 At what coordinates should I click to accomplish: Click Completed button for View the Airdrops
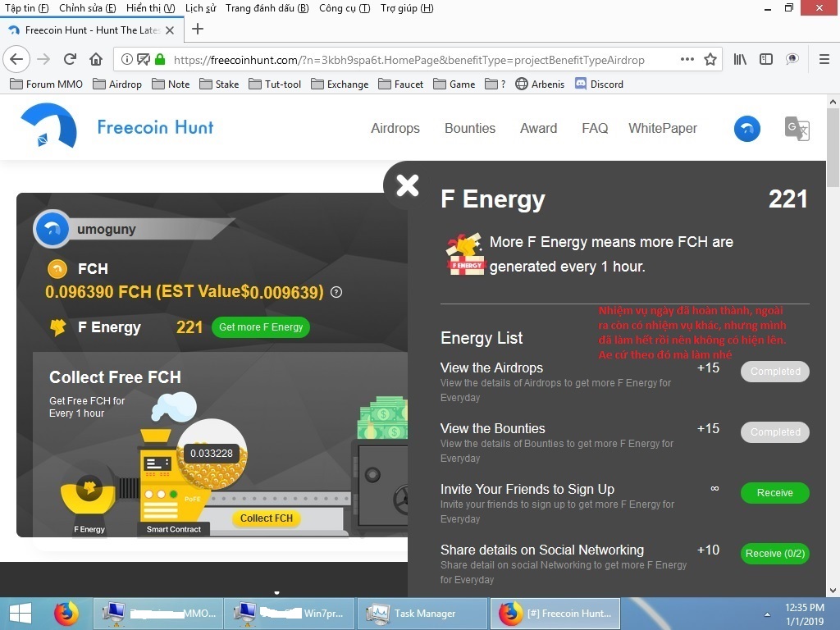click(x=774, y=372)
